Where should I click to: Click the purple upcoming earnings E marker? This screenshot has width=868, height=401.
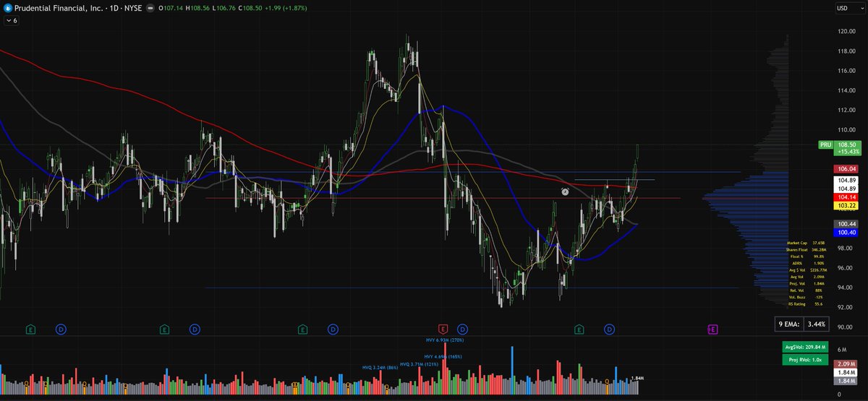click(x=712, y=329)
